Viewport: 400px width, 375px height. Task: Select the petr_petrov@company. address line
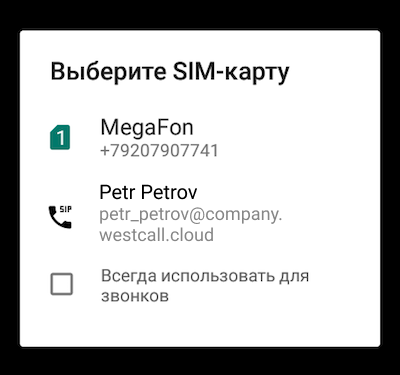(191, 215)
